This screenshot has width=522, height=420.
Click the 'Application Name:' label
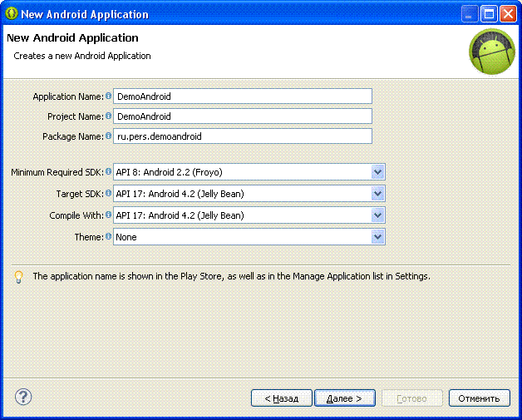tap(68, 96)
